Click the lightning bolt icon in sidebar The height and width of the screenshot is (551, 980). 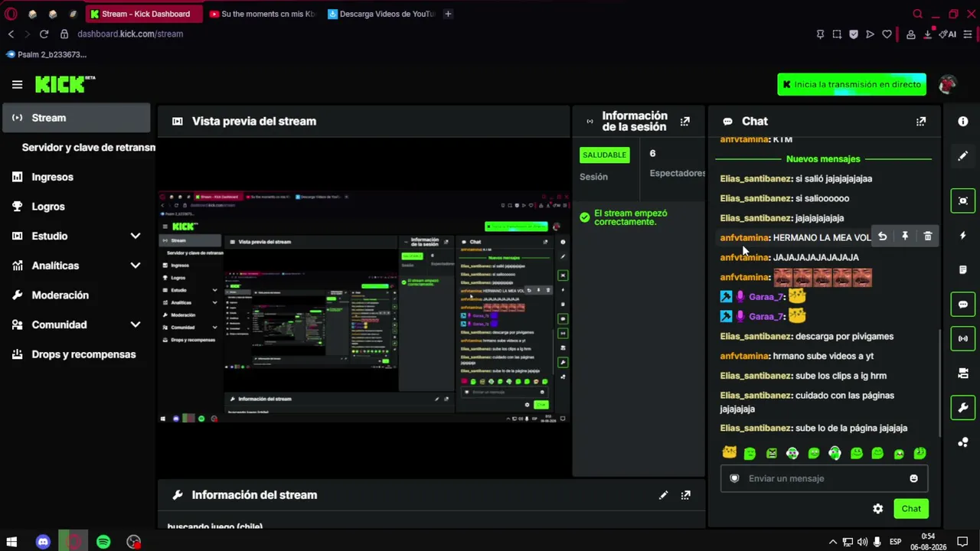pos(963,236)
